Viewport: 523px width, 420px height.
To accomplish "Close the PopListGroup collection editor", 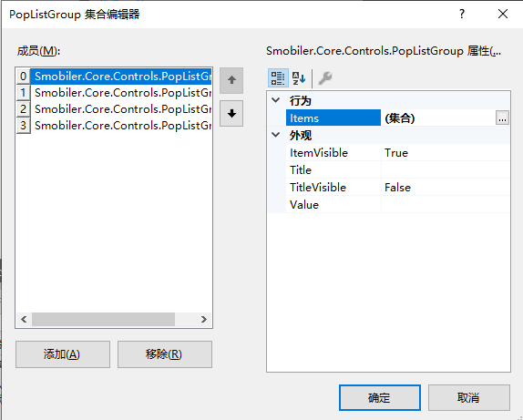I will (503, 14).
